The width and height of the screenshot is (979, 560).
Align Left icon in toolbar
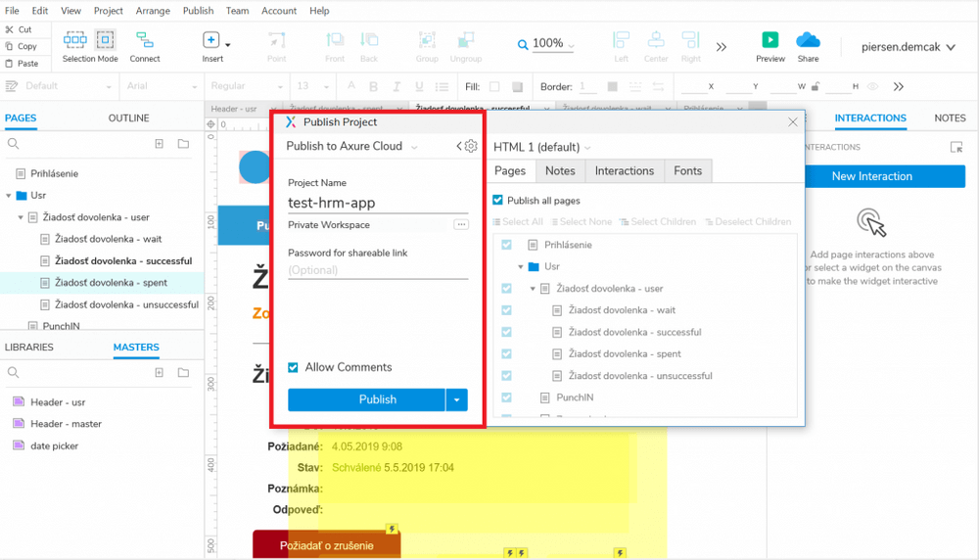point(622,40)
